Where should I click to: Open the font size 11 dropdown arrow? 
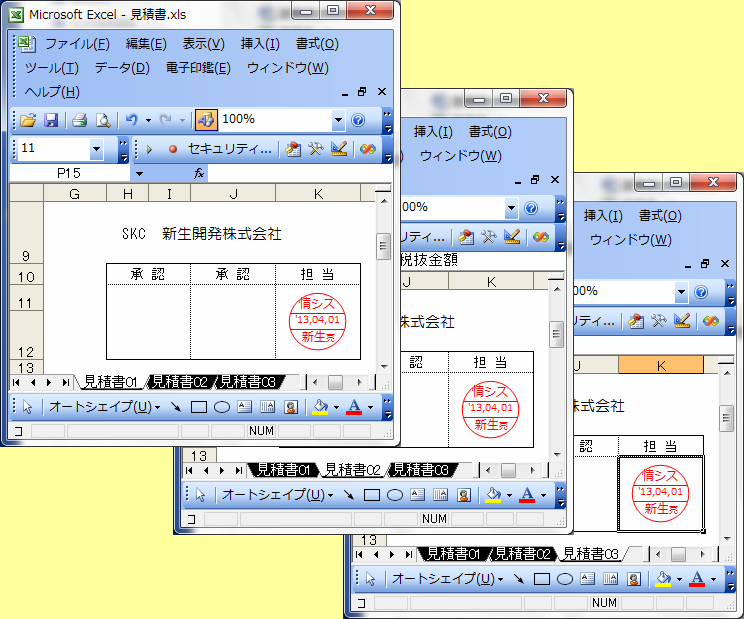(96, 149)
